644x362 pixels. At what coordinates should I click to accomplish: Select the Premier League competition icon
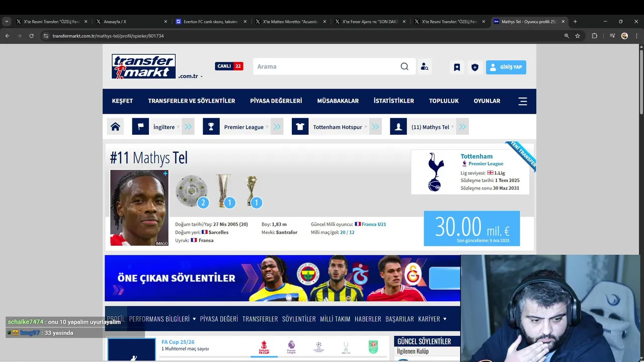click(291, 347)
